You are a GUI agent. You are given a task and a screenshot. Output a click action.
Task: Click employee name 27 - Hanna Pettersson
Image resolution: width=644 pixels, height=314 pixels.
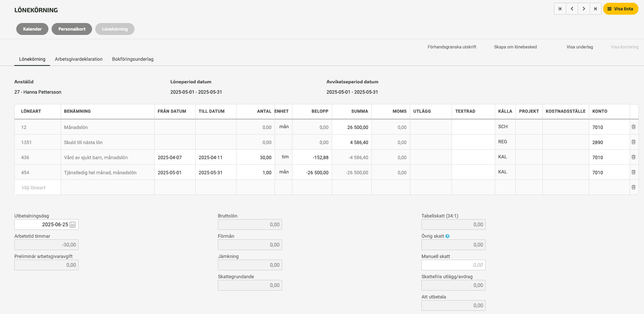[38, 92]
